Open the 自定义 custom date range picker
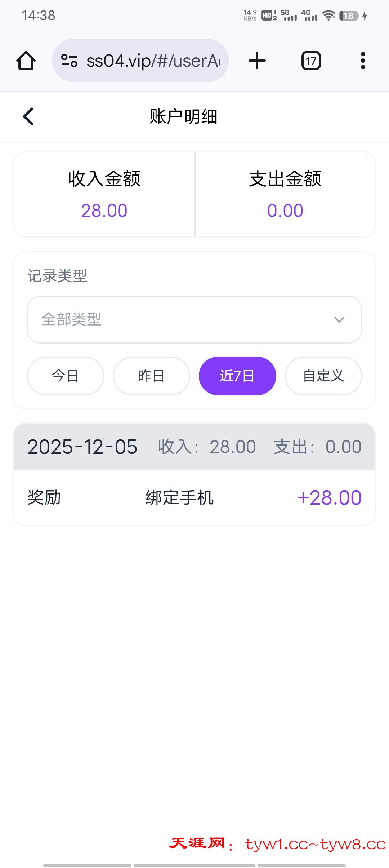This screenshot has height=868, width=389. (323, 376)
